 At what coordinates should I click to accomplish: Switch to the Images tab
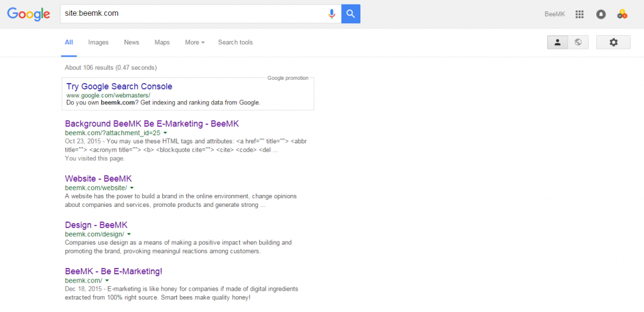click(98, 42)
